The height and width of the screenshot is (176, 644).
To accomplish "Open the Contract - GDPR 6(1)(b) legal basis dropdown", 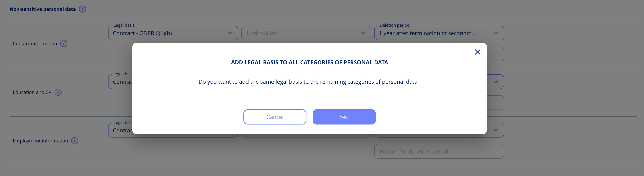I will point(173,33).
